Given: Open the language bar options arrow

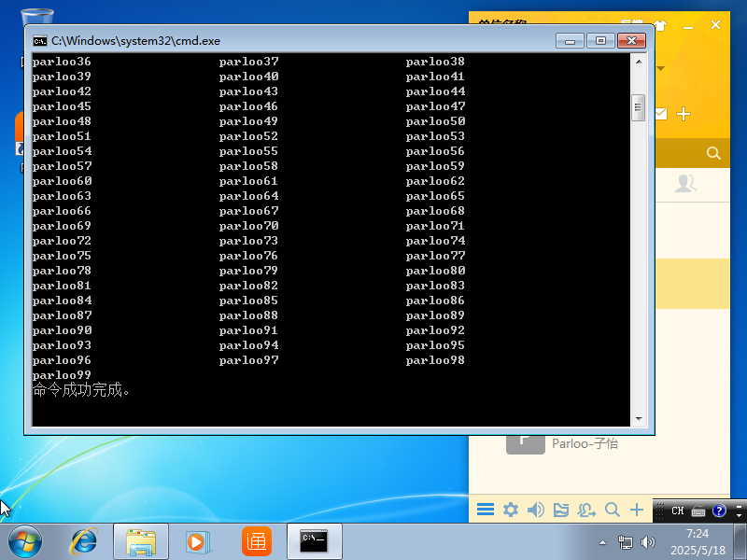Looking at the screenshot, I should click(x=739, y=514).
